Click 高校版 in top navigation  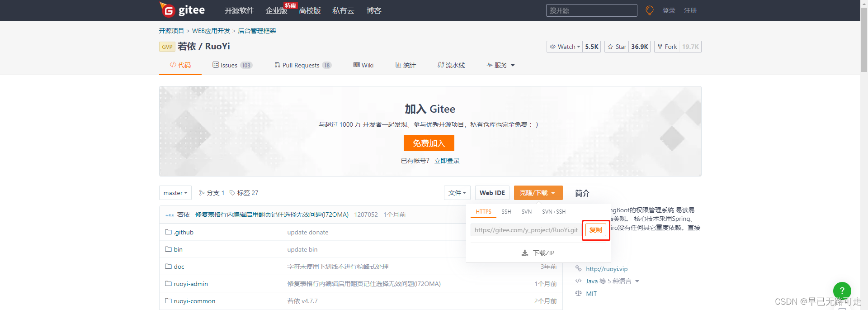pos(310,10)
